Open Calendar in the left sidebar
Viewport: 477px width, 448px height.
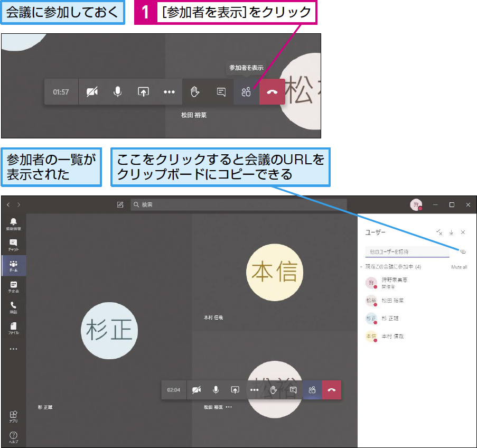(13, 287)
